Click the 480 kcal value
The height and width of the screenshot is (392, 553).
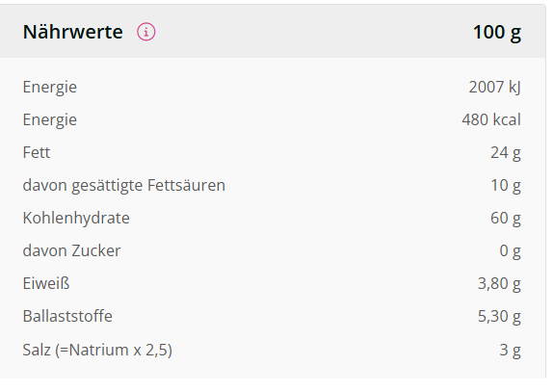pyautogui.click(x=491, y=119)
